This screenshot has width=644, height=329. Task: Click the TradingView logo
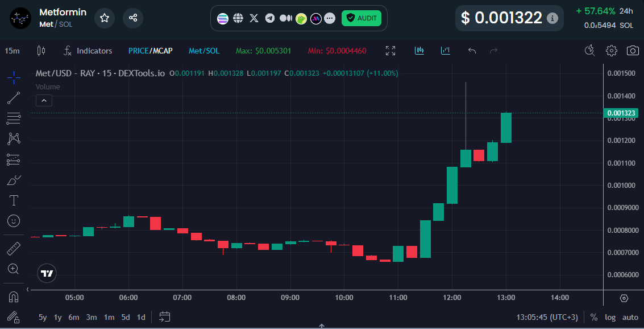tap(47, 273)
